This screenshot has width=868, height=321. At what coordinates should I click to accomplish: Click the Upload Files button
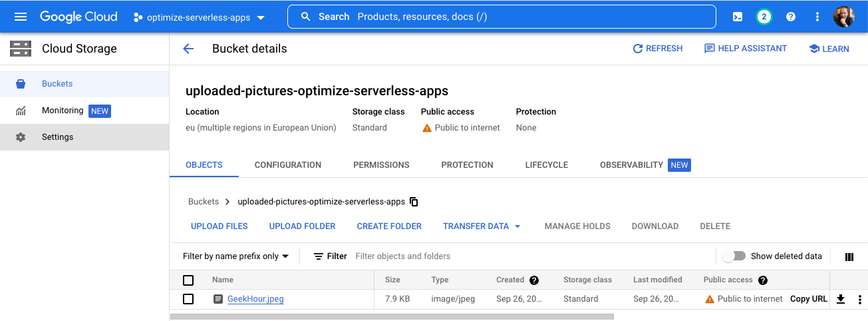[219, 226]
